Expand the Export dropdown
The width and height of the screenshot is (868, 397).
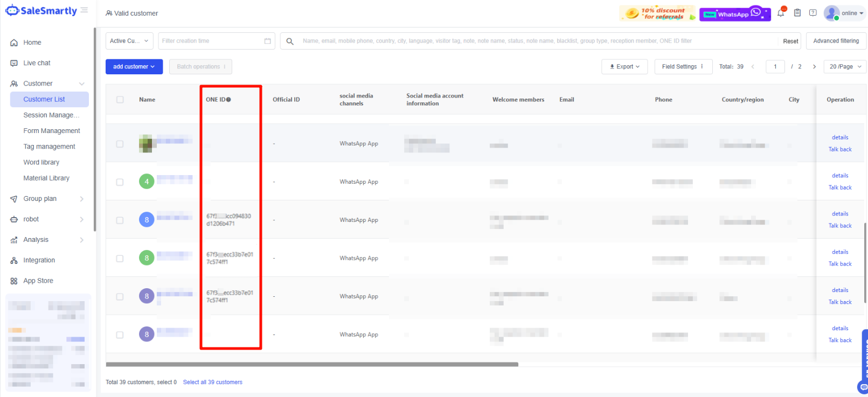click(624, 67)
